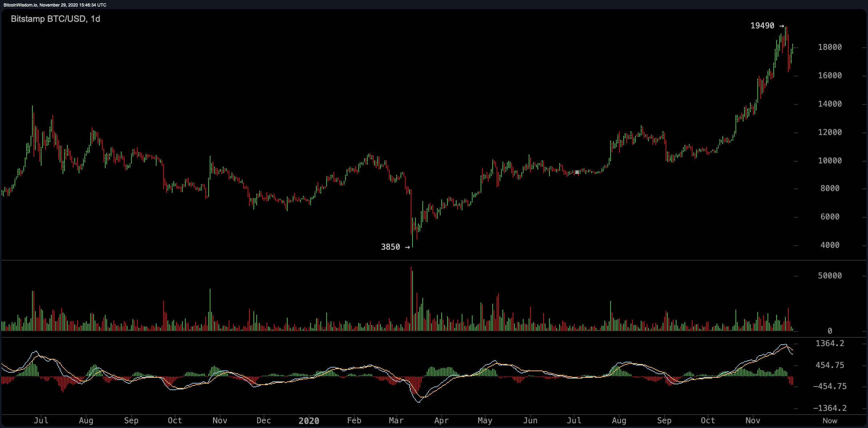Click the Dec month label on the time axis
The height and width of the screenshot is (428, 868).
(x=264, y=421)
